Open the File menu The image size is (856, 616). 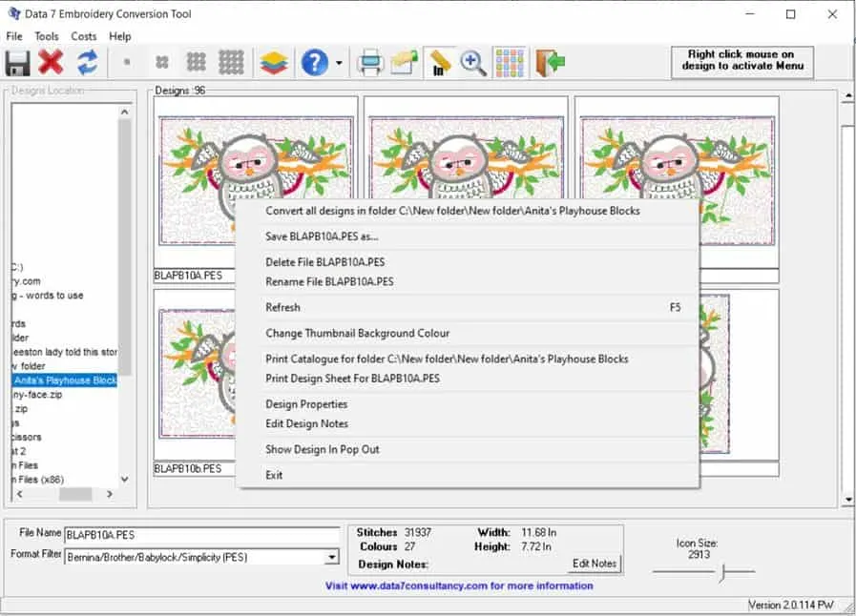tap(14, 36)
